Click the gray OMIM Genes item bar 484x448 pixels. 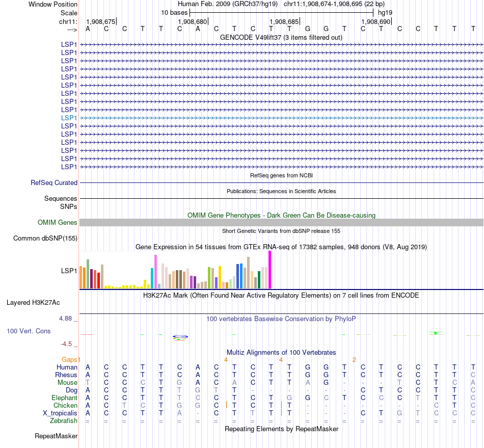(281, 223)
